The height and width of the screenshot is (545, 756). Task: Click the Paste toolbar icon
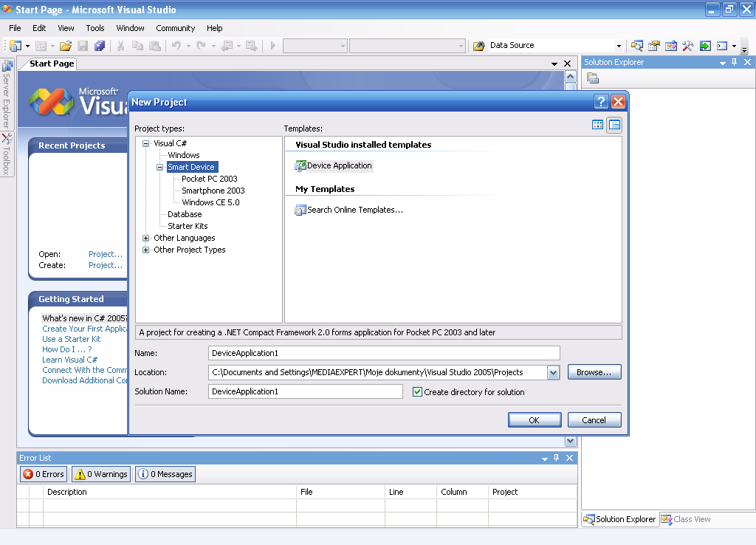(x=155, y=46)
